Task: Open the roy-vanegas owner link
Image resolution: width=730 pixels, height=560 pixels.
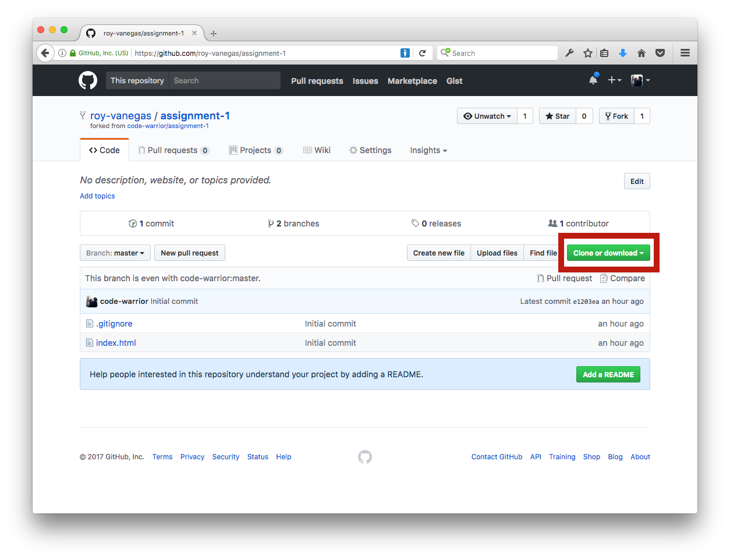Action: pyautogui.click(x=121, y=116)
